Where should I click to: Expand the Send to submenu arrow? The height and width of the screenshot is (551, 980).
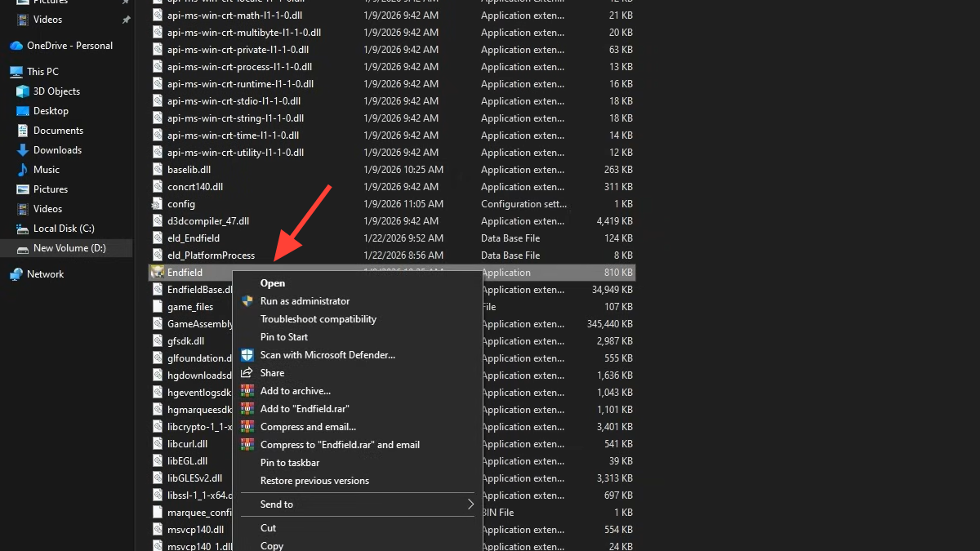point(470,504)
